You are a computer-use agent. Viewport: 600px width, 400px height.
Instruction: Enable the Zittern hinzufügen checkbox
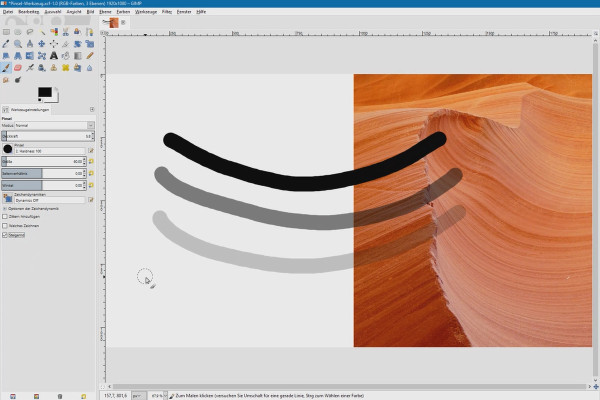(5, 216)
